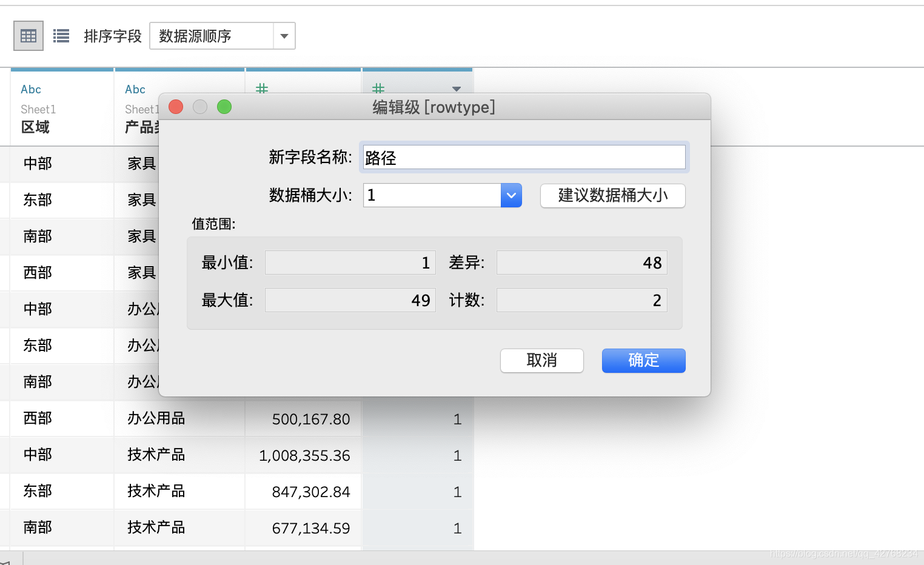Close the 编辑级 dialog with red button
The width and height of the screenshot is (924, 565).
tap(176, 107)
